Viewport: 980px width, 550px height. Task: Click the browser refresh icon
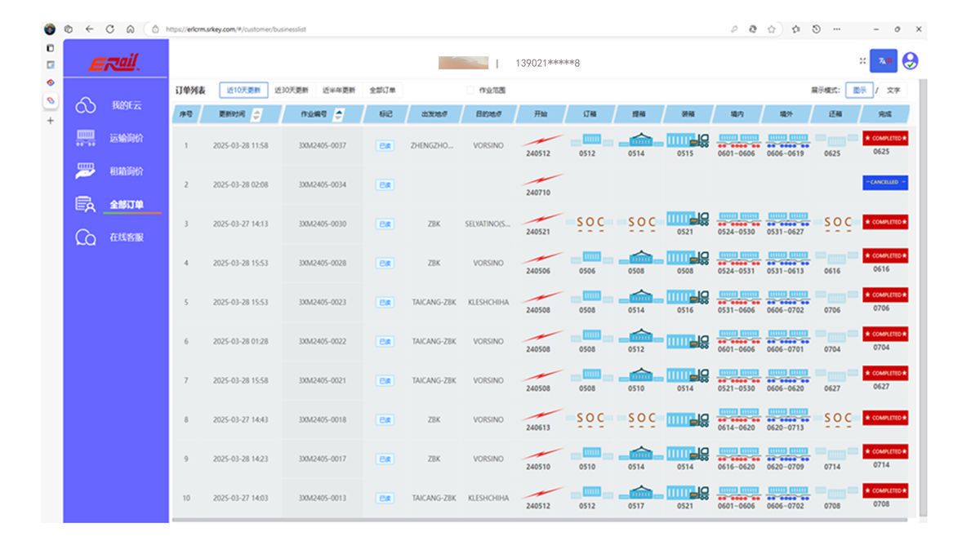[x=109, y=29]
